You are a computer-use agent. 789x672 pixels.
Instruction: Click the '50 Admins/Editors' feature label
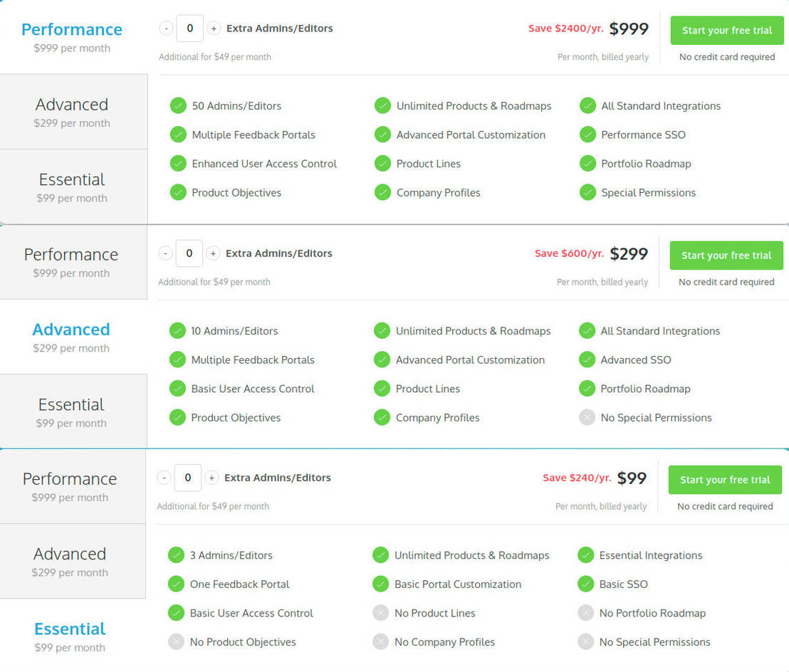pyautogui.click(x=236, y=105)
